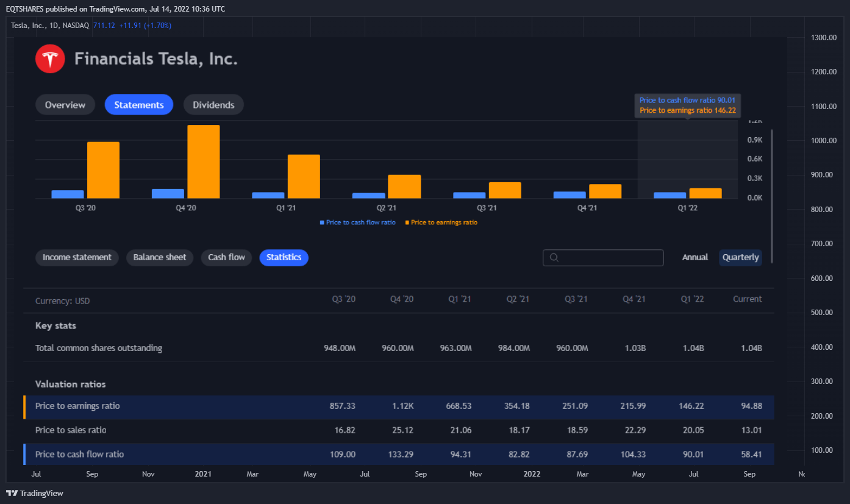Click the Q1 '22 column header

coord(691,299)
